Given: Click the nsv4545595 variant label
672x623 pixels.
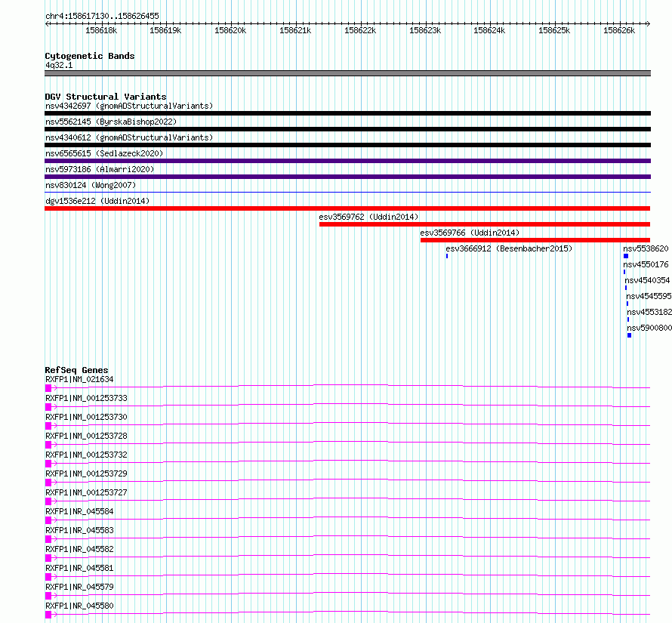Looking at the screenshot, I should tap(649, 296).
